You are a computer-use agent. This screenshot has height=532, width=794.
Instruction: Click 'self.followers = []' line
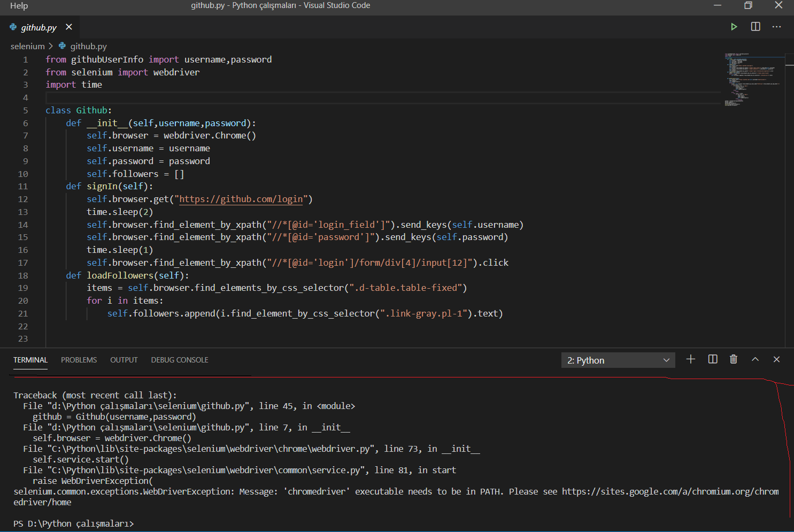click(x=135, y=174)
